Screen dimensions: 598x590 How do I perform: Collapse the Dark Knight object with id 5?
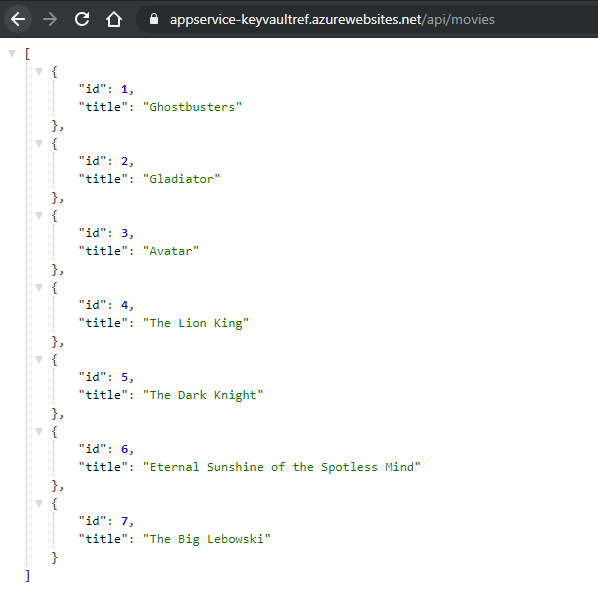[x=39, y=359]
